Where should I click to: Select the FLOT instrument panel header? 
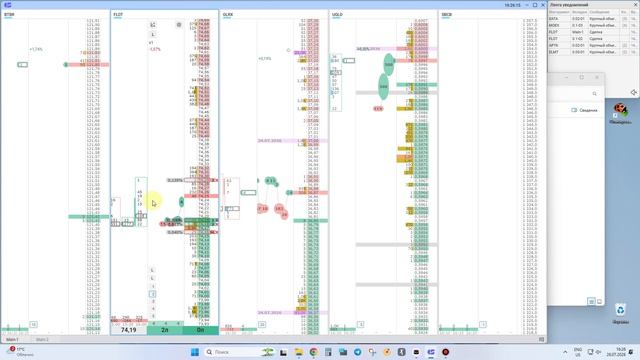pyautogui.click(x=118, y=15)
